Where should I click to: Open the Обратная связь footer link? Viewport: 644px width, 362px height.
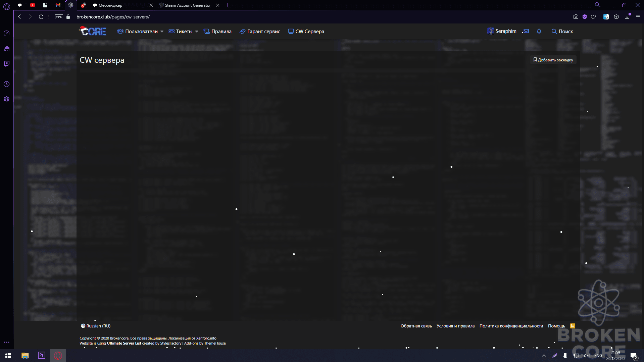[416, 326]
